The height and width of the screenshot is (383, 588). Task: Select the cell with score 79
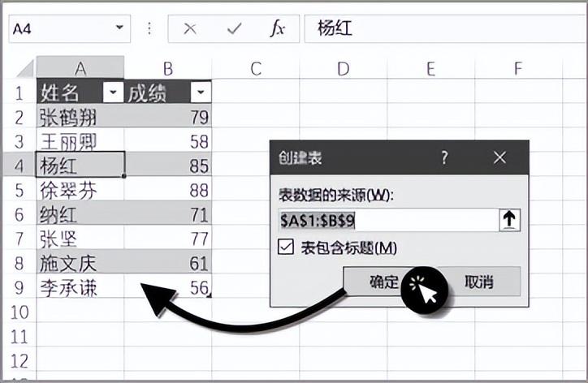[169, 117]
